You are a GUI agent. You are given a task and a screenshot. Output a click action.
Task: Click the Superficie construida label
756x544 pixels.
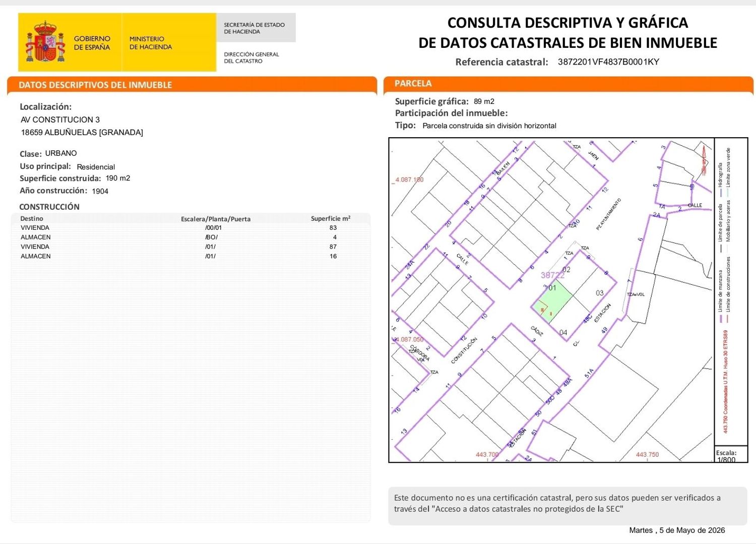(60, 178)
